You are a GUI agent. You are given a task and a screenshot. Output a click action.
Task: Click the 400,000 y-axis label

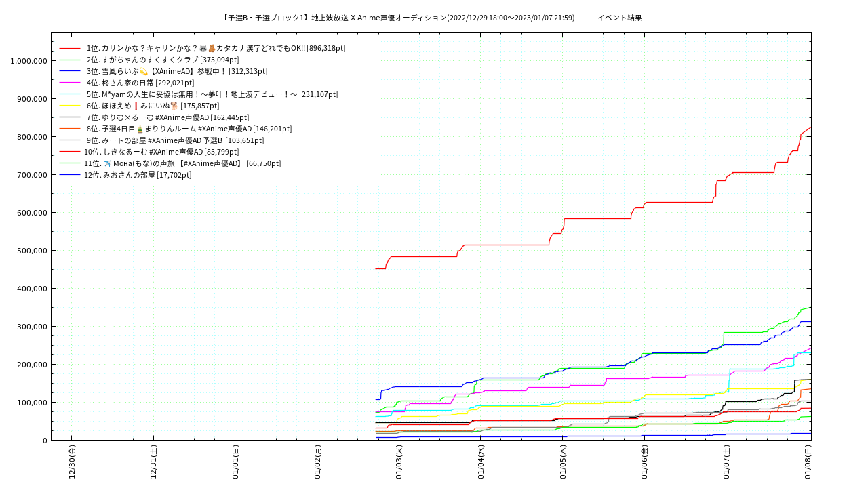[x=31, y=289]
